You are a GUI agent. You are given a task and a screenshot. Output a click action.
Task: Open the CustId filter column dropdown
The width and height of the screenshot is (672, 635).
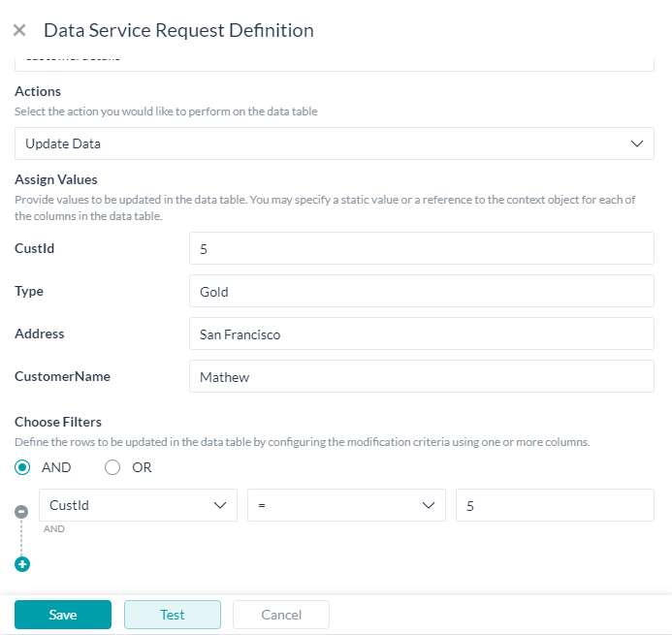[x=138, y=505]
